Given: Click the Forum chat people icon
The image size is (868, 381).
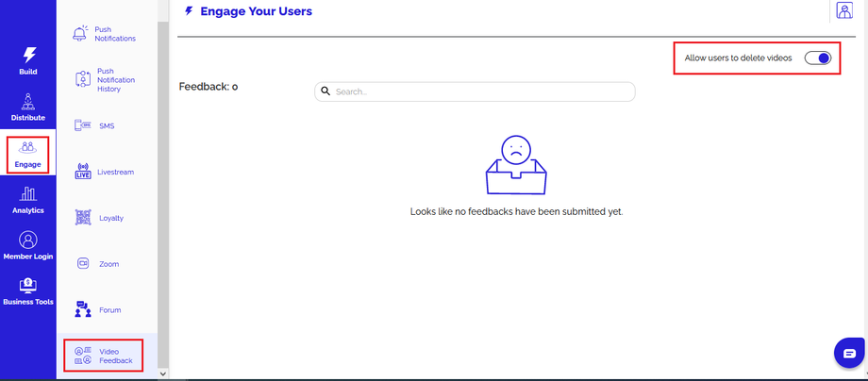Looking at the screenshot, I should 83,309.
